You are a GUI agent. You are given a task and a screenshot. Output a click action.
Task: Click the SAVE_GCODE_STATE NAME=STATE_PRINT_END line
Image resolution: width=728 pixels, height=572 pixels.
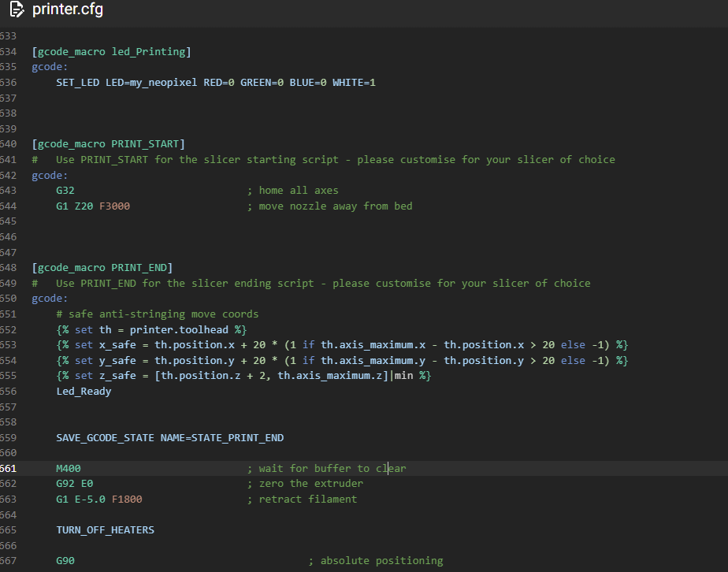pyautogui.click(x=170, y=438)
